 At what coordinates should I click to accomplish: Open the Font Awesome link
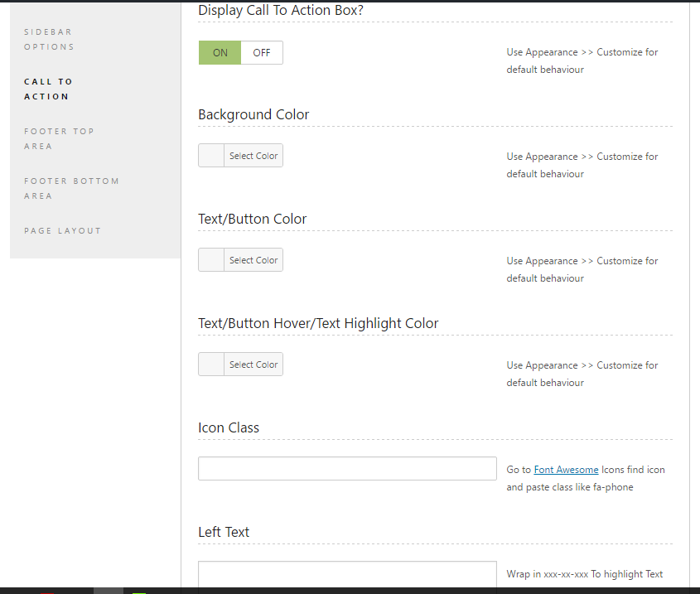pos(566,470)
